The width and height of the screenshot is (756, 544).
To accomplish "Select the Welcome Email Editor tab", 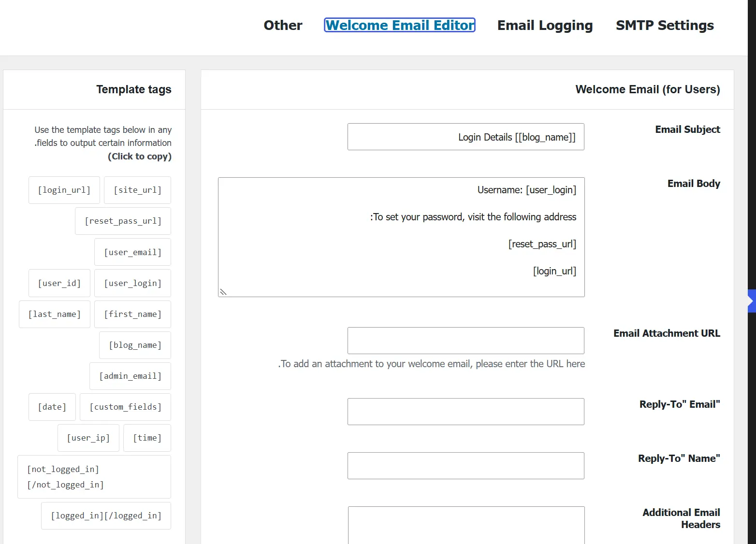I will pyautogui.click(x=400, y=25).
